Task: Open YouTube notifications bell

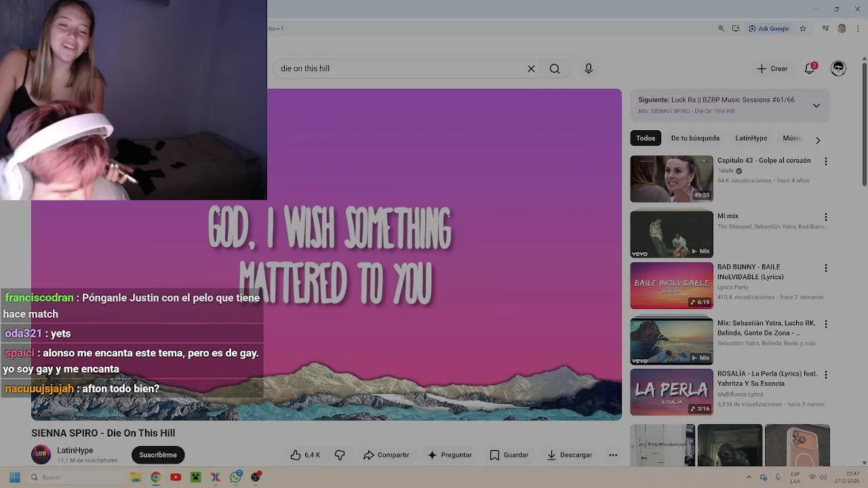Action: 810,68
